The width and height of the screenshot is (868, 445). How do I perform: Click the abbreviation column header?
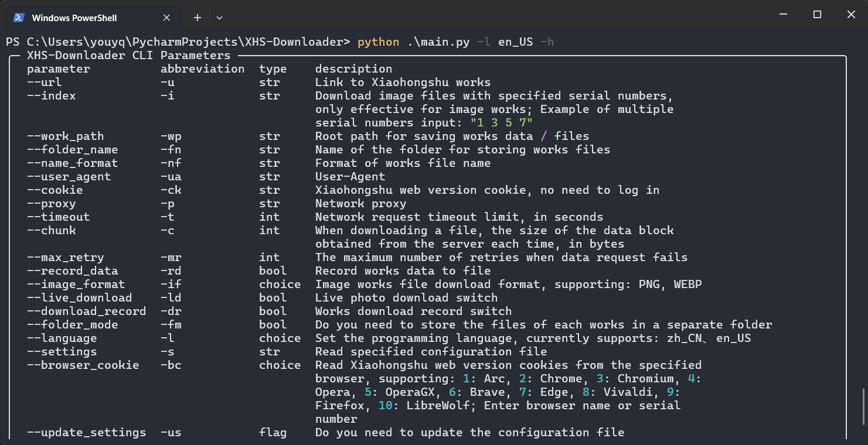202,69
